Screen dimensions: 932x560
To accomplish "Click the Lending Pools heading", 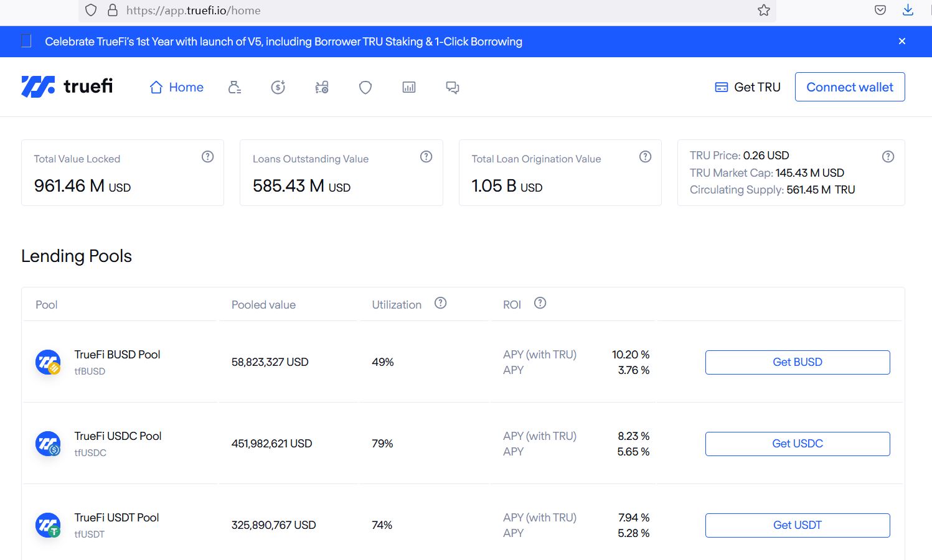I will point(77,256).
